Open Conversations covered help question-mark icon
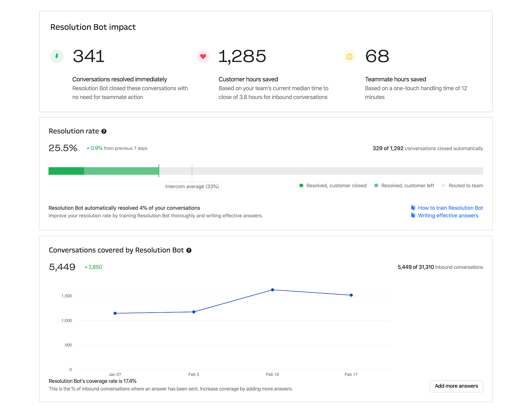The image size is (532, 417). pos(189,250)
